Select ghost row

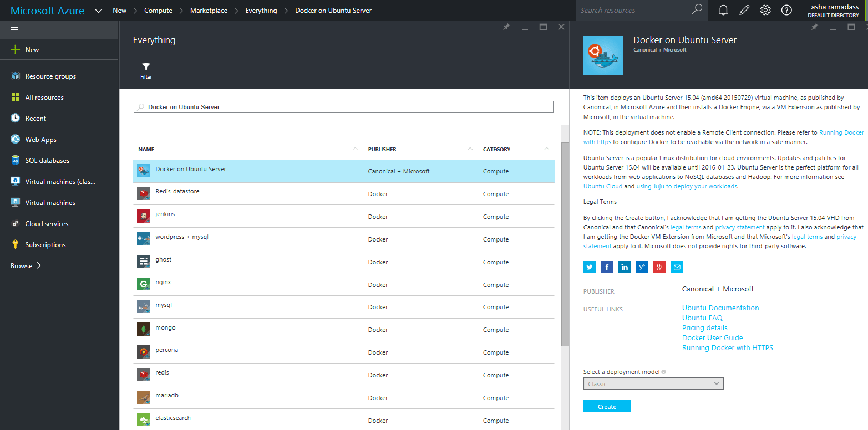pos(344,262)
